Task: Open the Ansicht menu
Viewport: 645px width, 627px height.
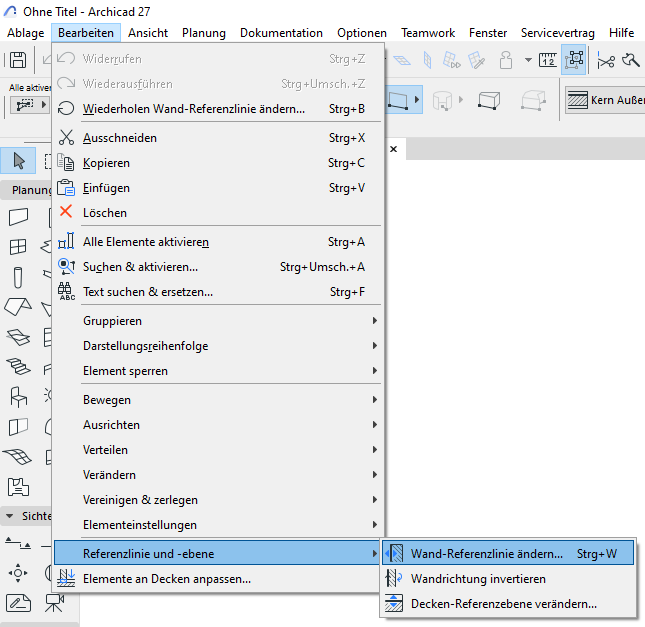Action: pos(148,33)
